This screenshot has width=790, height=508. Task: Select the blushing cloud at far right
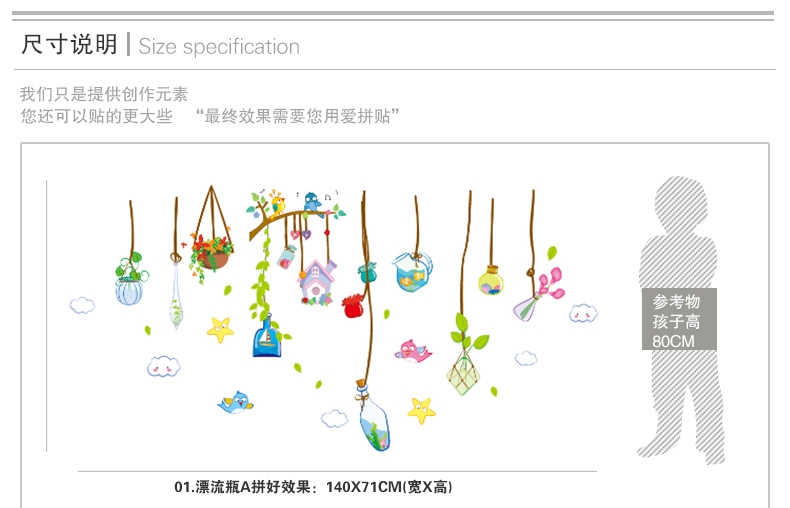(x=583, y=313)
